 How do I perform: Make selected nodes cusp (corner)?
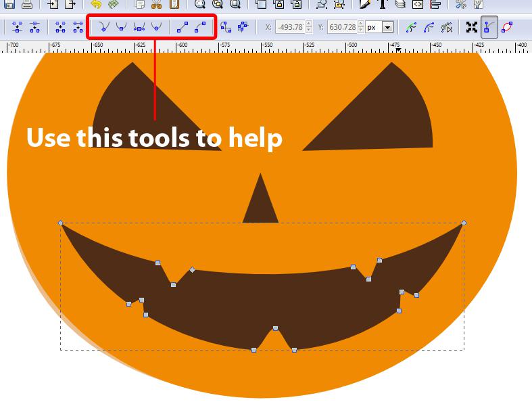pos(103,28)
